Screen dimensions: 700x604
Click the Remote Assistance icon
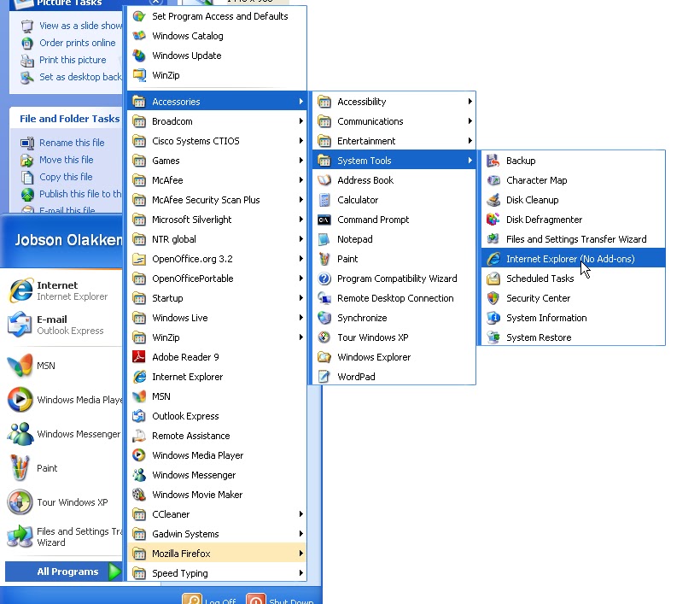139,436
